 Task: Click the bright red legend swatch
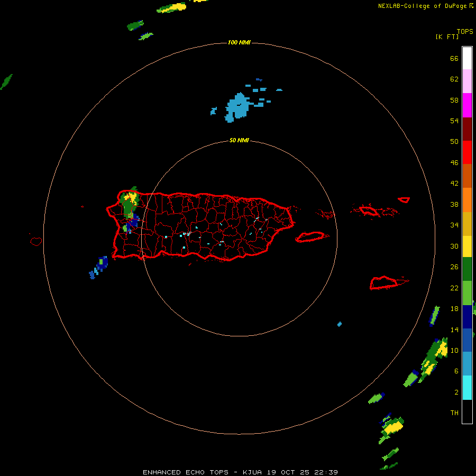click(467, 152)
